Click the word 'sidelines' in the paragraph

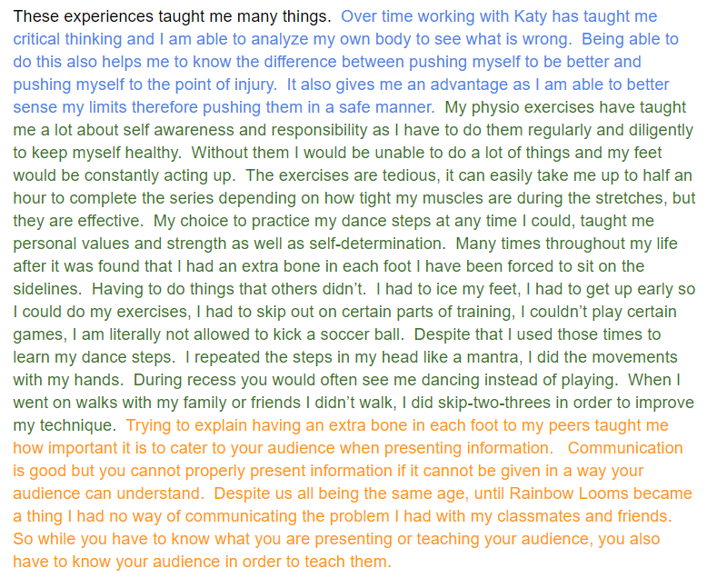pos(45,289)
